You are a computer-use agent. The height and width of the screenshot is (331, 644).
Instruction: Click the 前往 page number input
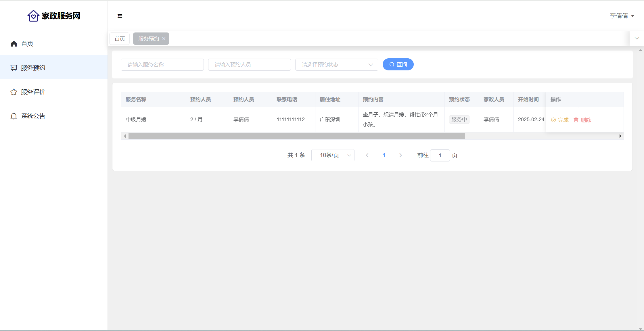440,155
